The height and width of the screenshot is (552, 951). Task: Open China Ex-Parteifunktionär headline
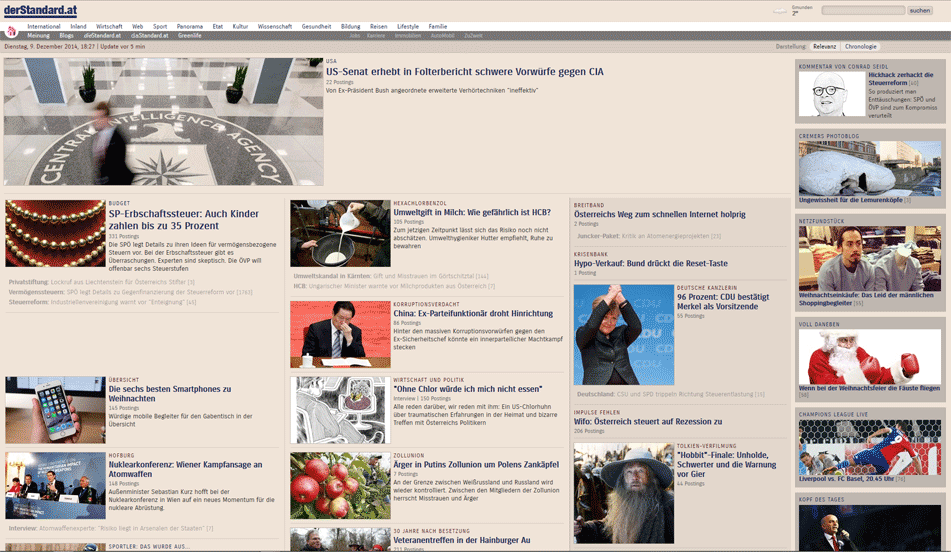tap(473, 314)
